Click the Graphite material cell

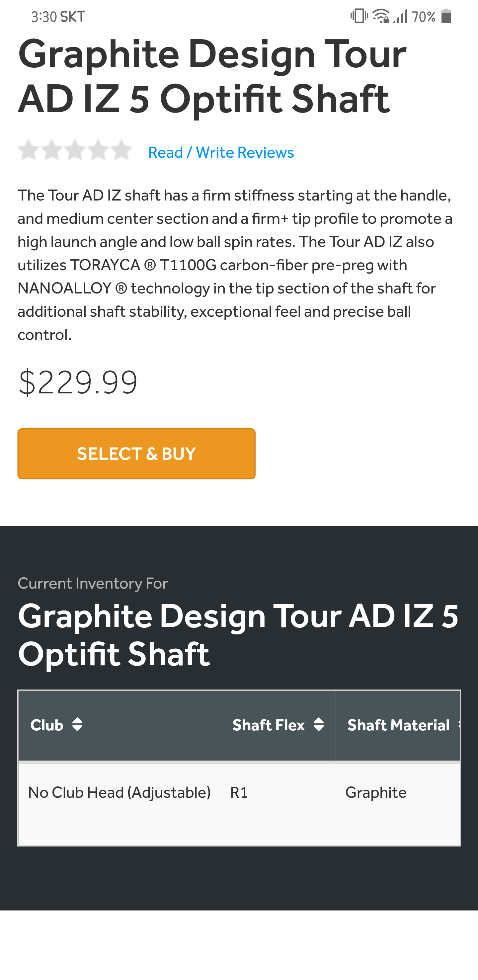(376, 792)
